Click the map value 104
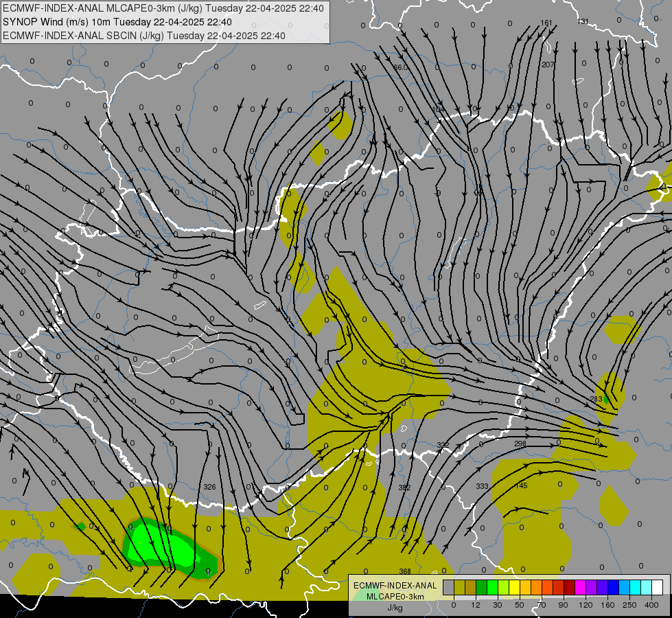The height and width of the screenshot is (618, 672). point(438,109)
